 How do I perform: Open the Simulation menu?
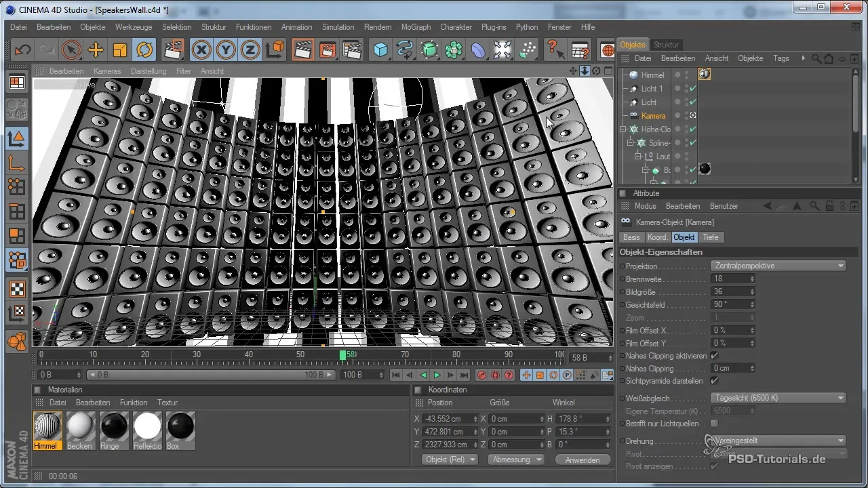click(338, 27)
